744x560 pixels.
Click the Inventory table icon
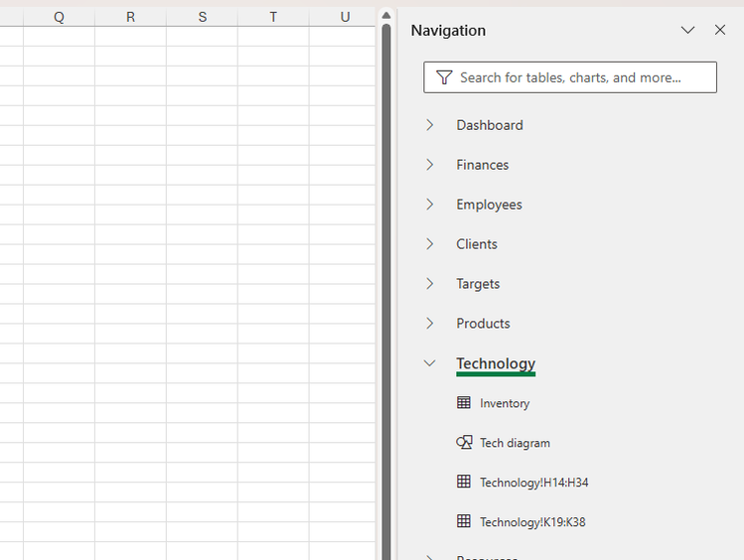point(464,402)
